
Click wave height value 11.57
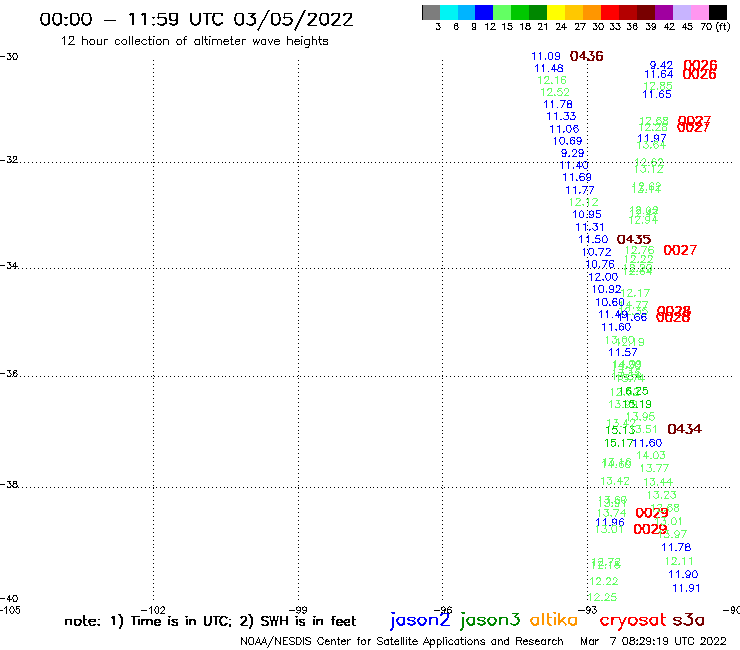pos(622,352)
